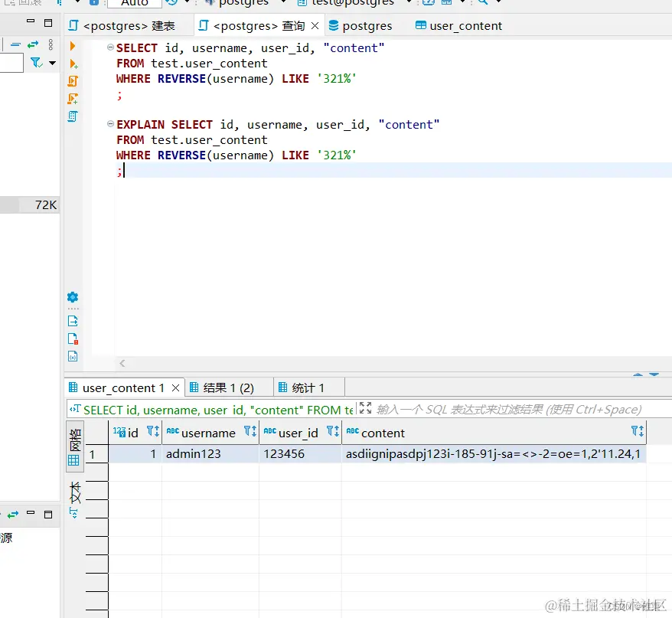The height and width of the screenshot is (618, 672).
Task: Show the output panel icon under the gear
Action: coord(73,321)
